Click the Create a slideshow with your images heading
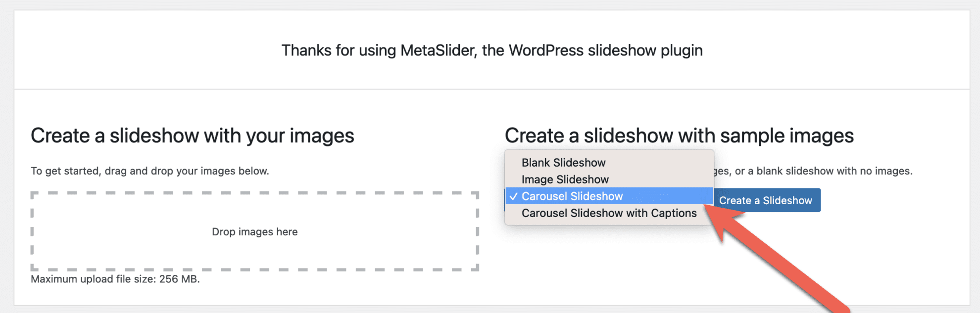Screen dimensions: 980x313 (193, 135)
